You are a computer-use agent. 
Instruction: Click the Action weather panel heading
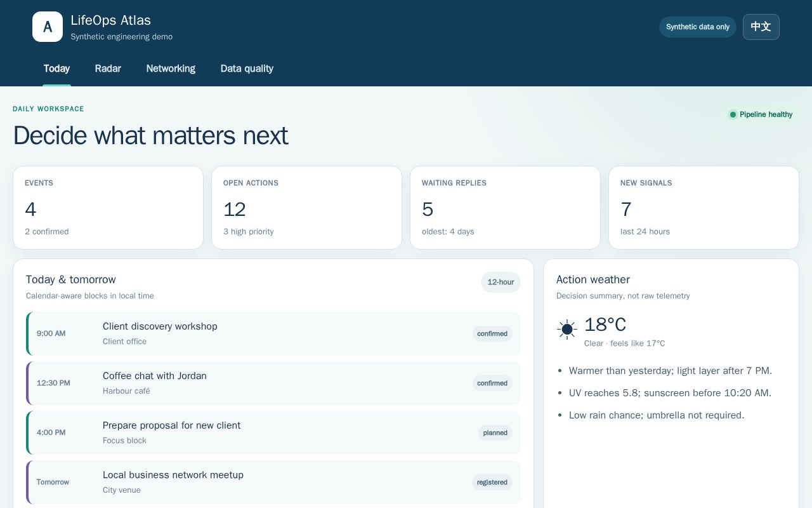point(593,279)
